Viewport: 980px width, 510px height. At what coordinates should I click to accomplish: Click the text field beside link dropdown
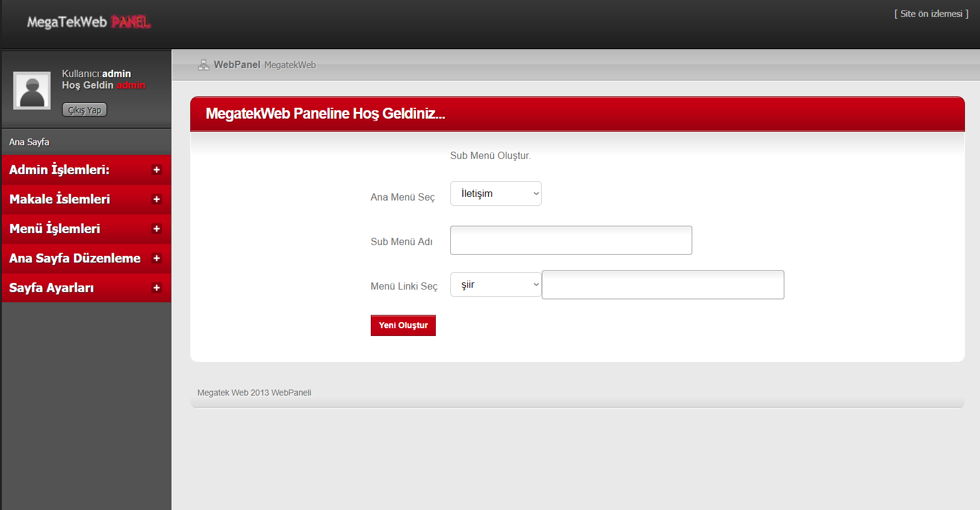click(x=662, y=285)
